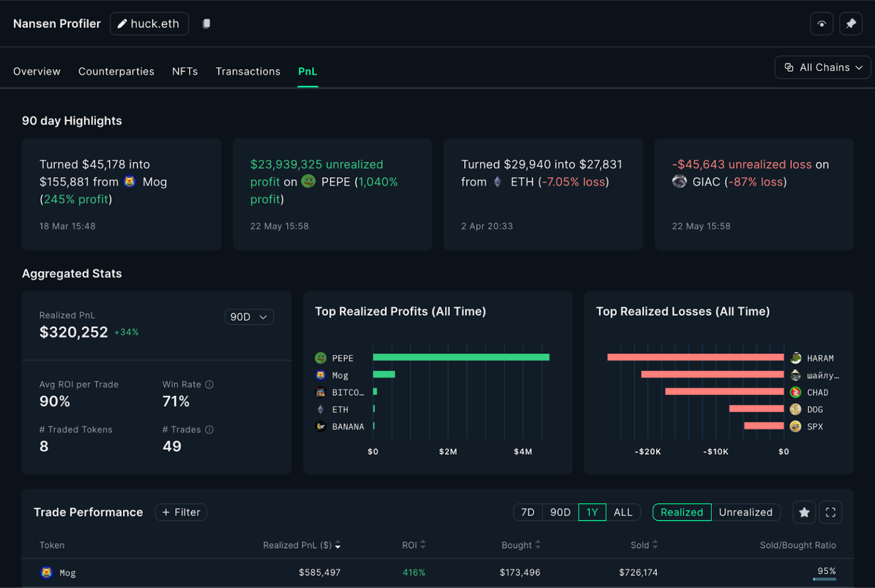Click BITCO… token icon in profits chart

pyautogui.click(x=321, y=392)
